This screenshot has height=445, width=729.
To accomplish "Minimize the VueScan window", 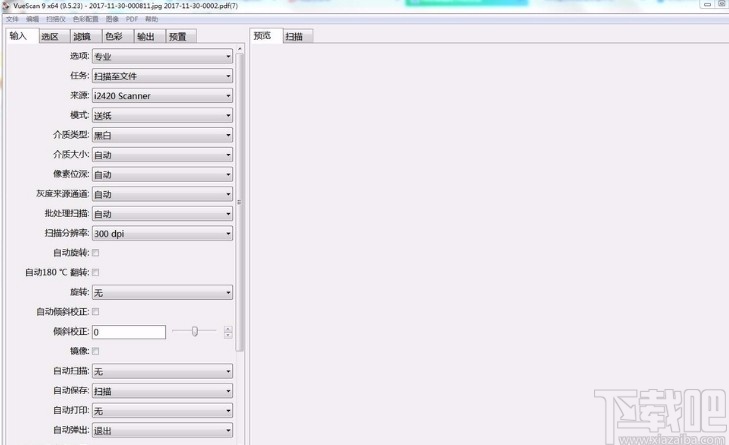I will (x=707, y=4).
